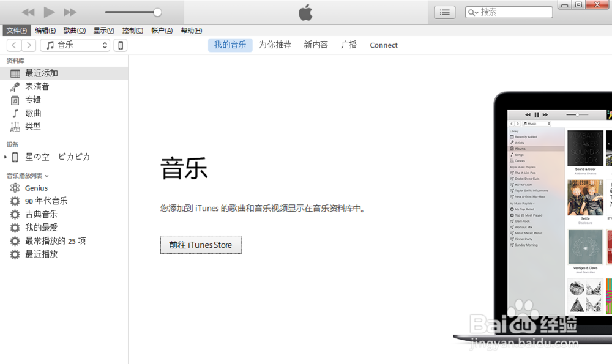Image resolution: width=612 pixels, height=364 pixels.
Task: Open the 控制(C) menu
Action: pyautogui.click(x=133, y=31)
